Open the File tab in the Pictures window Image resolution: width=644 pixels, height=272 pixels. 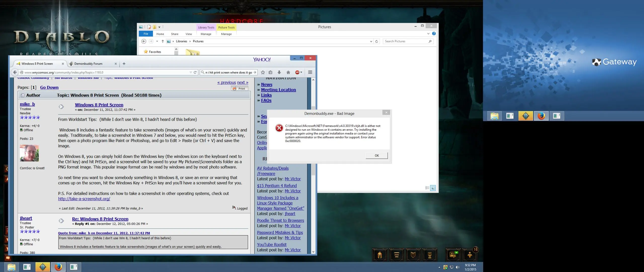click(146, 34)
